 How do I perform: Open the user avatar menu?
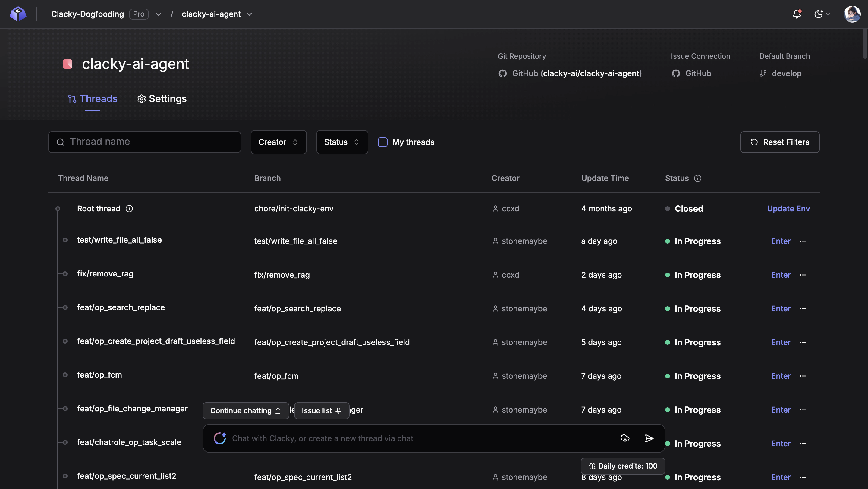852,14
